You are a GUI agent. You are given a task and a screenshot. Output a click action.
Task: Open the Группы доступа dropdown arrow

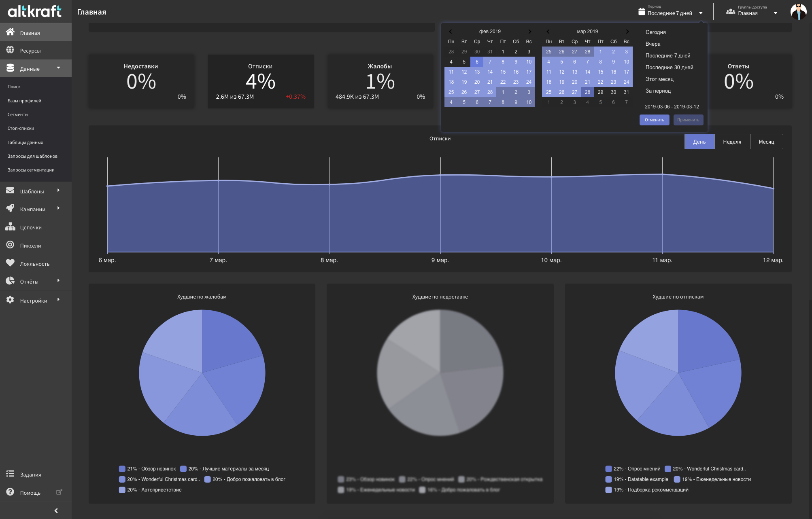(775, 13)
